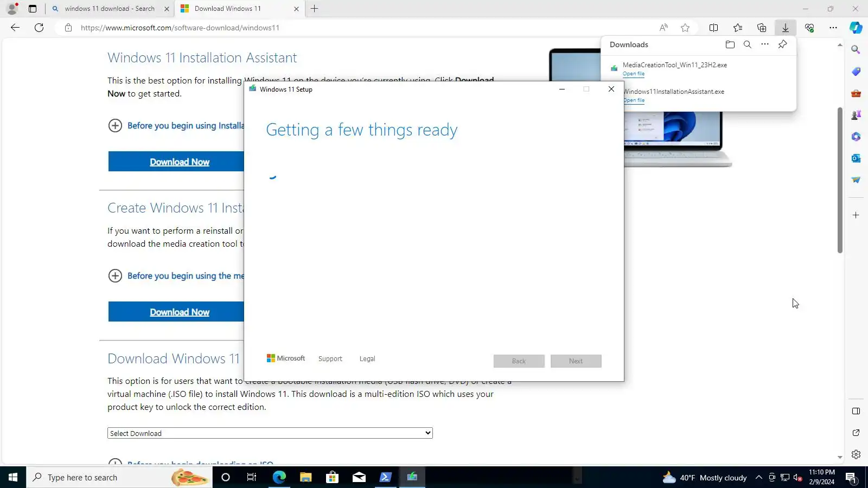868x488 pixels.
Task: Open the Mail app from taskbar
Action: point(359,477)
